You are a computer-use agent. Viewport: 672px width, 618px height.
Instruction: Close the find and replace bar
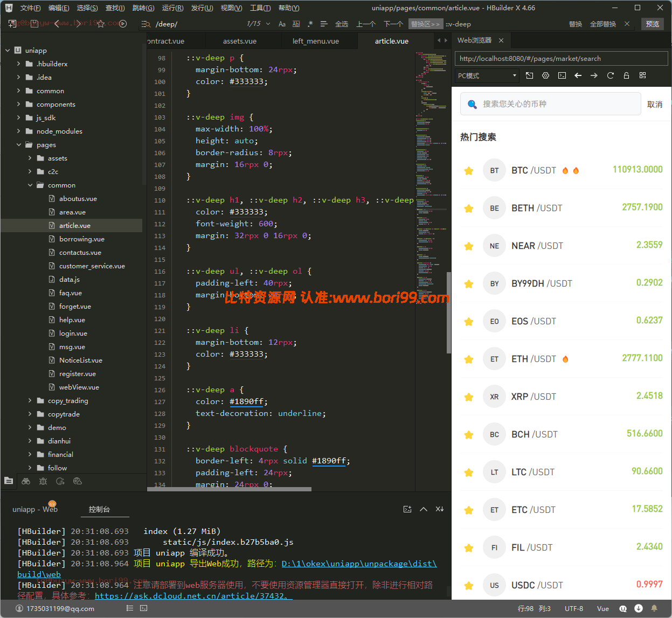(627, 24)
